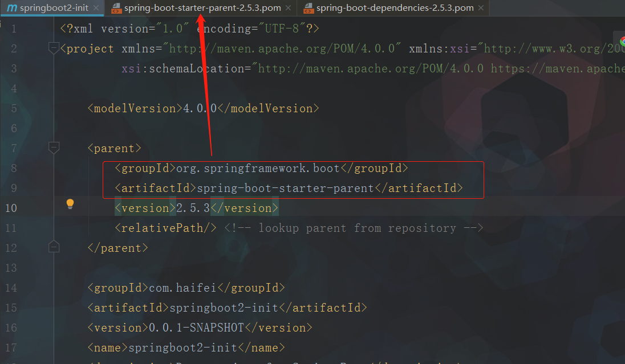
Task: Click the file icon of spring-boot-dependencies tab
Action: click(x=309, y=8)
